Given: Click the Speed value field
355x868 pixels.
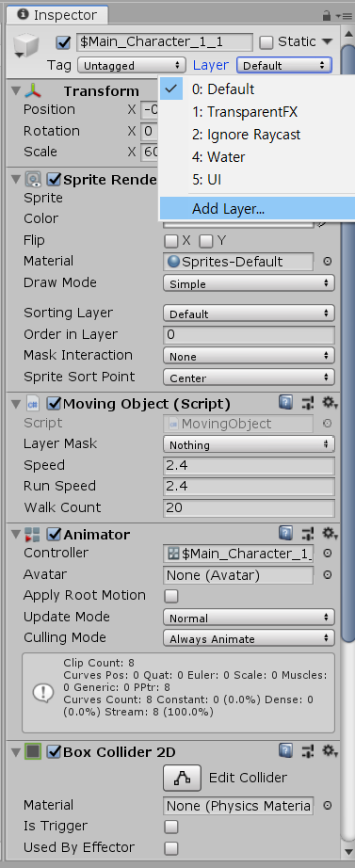Looking at the screenshot, I should (x=249, y=466).
